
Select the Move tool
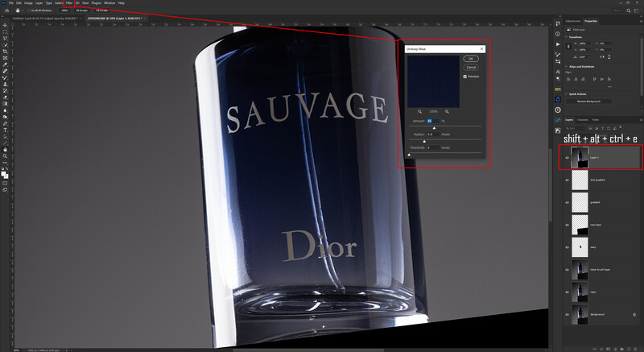pyautogui.click(x=6, y=25)
